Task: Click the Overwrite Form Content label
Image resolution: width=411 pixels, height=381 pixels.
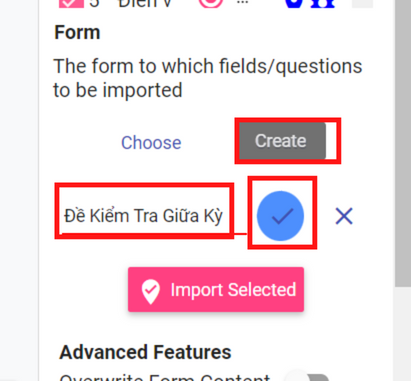Action: pos(165,377)
